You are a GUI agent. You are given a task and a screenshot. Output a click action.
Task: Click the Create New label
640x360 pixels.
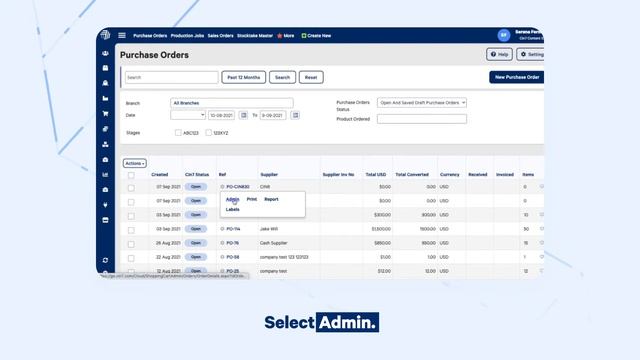coord(319,36)
